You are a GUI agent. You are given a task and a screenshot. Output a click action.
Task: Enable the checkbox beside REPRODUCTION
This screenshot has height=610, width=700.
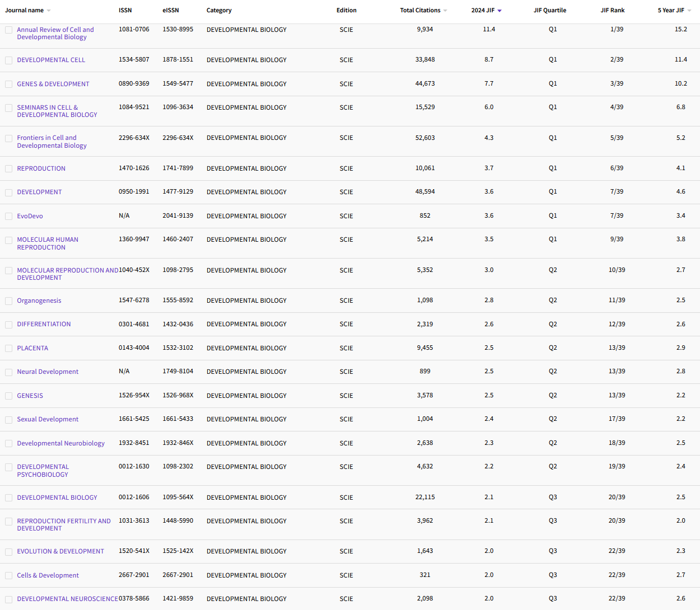(x=8, y=168)
